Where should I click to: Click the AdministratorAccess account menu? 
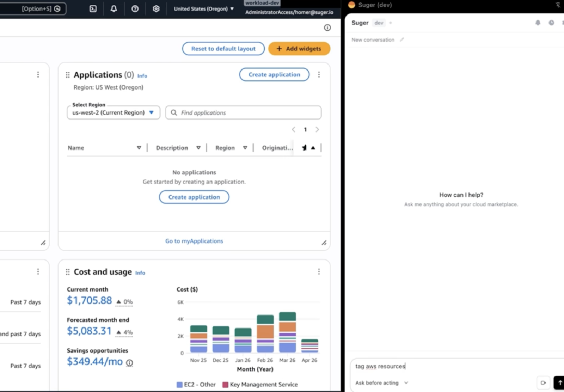tap(289, 12)
